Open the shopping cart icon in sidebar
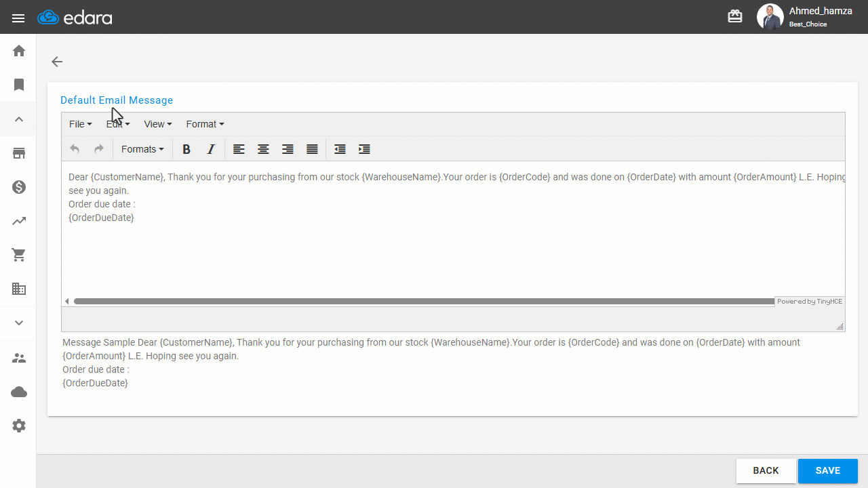Screen dimensions: 868x488 19,255
